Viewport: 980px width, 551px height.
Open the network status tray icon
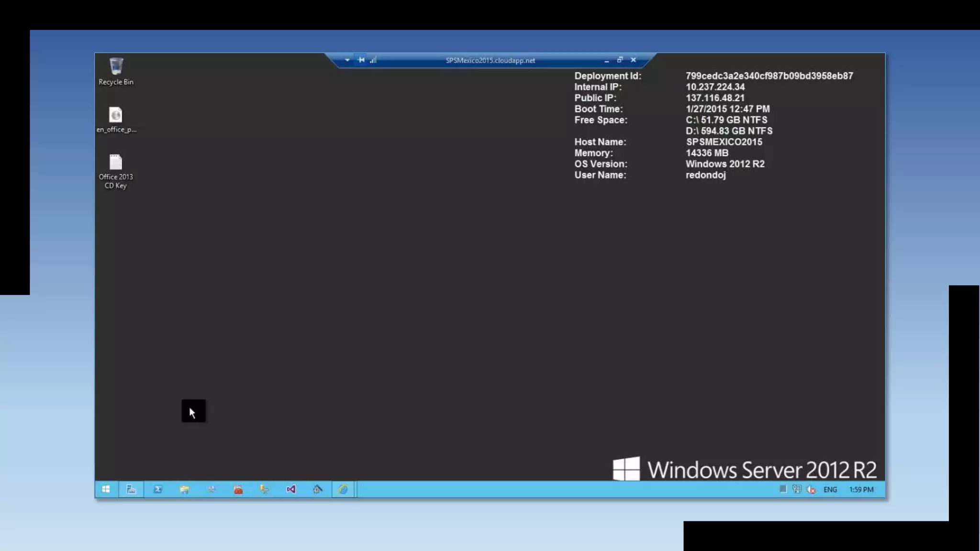click(x=797, y=489)
